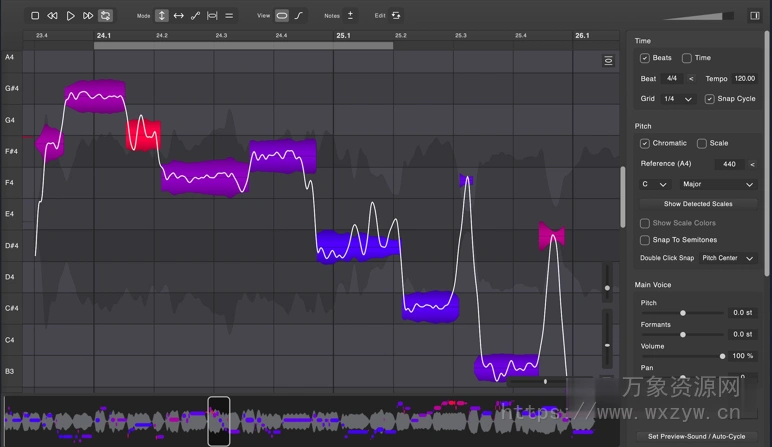Click the master volume wedge slider
772x447 pixels.
point(698,16)
